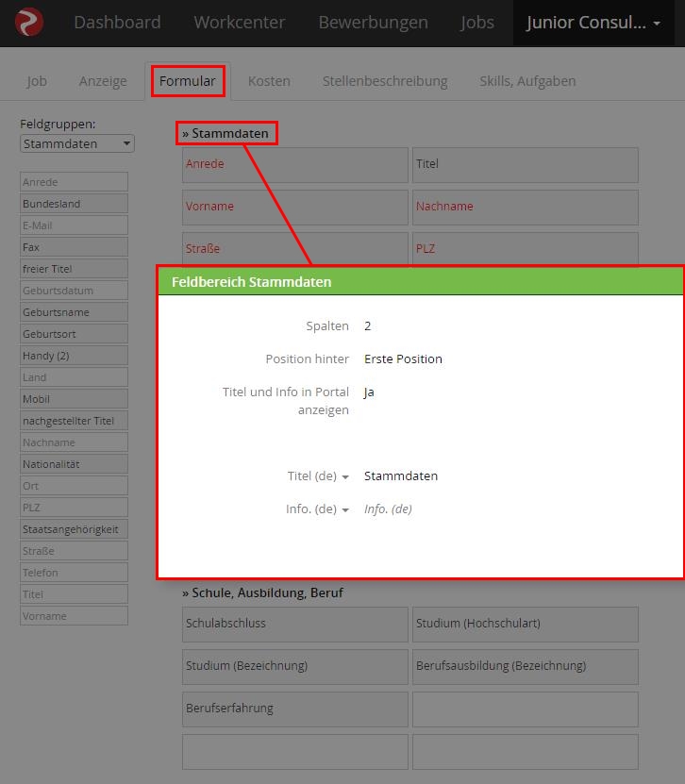Click the Studium (Bezeichnung) field cell
Viewport: 685px width, 784px height.
[295, 667]
